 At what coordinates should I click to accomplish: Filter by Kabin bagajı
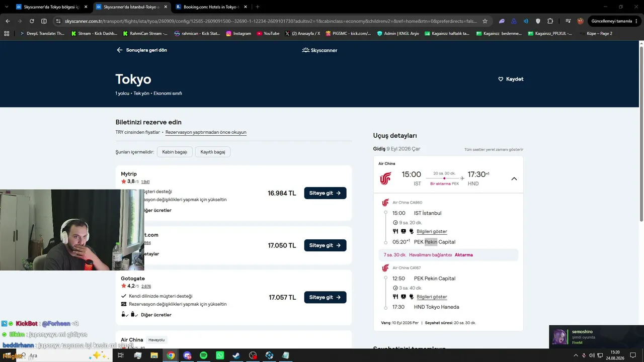pos(175,152)
